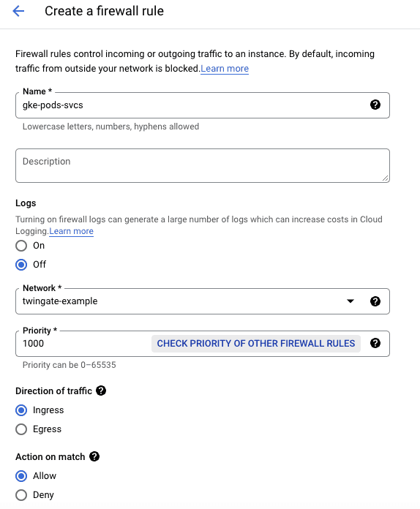The image size is (420, 509).
Task: Choose Egress traffic direction
Action: pos(21,429)
